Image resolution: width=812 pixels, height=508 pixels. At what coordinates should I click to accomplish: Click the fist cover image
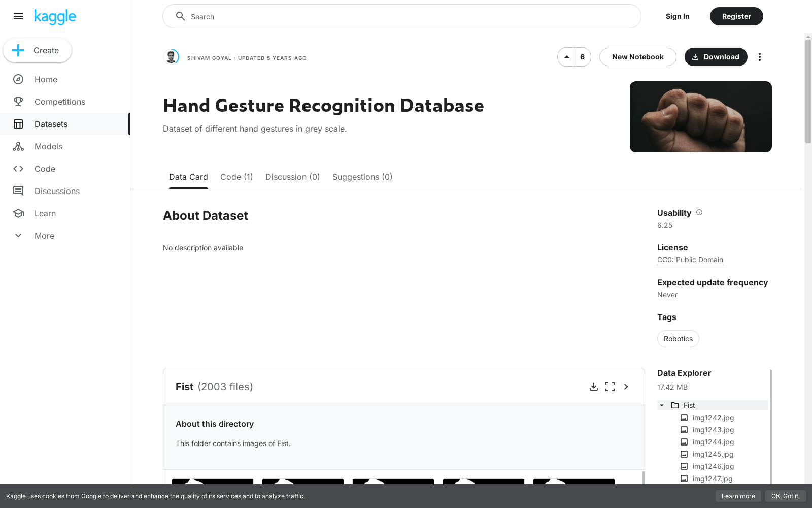point(700,117)
